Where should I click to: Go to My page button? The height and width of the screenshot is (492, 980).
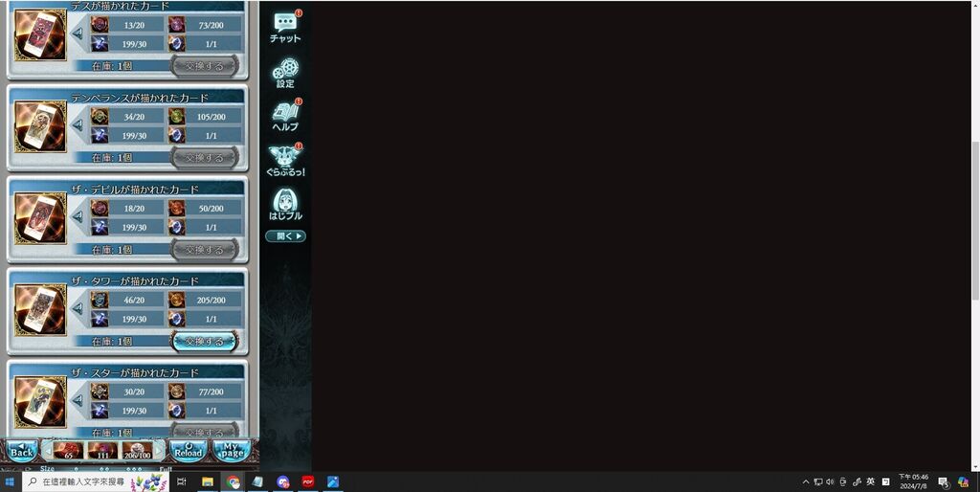click(x=232, y=450)
